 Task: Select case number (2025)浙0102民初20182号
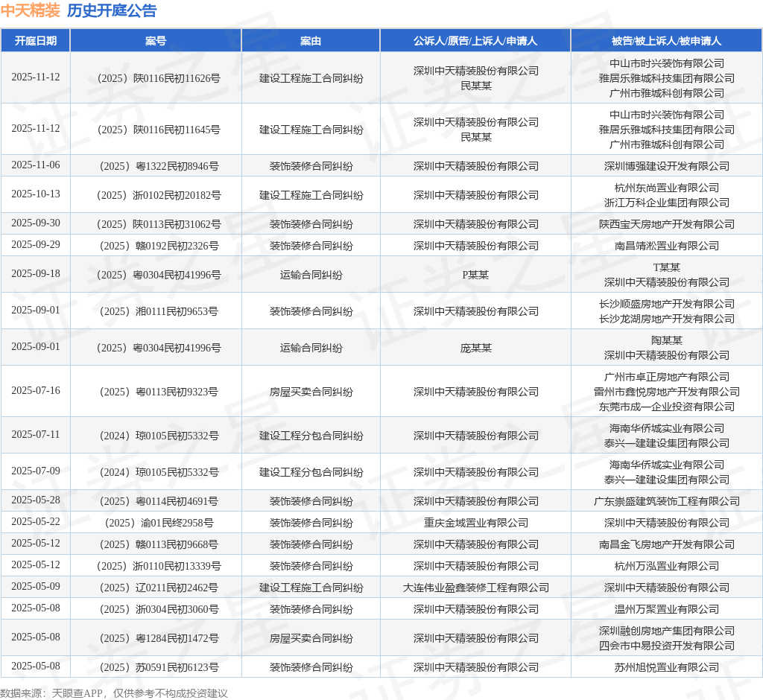(x=159, y=196)
